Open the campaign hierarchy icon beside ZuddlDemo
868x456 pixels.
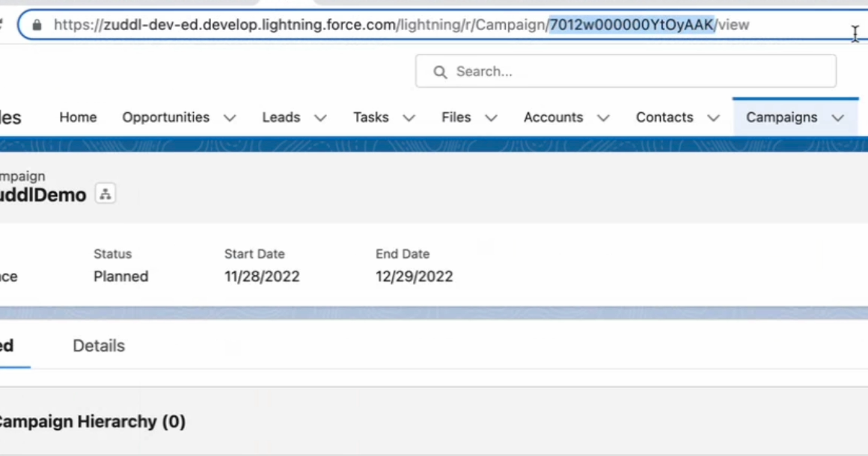click(106, 194)
